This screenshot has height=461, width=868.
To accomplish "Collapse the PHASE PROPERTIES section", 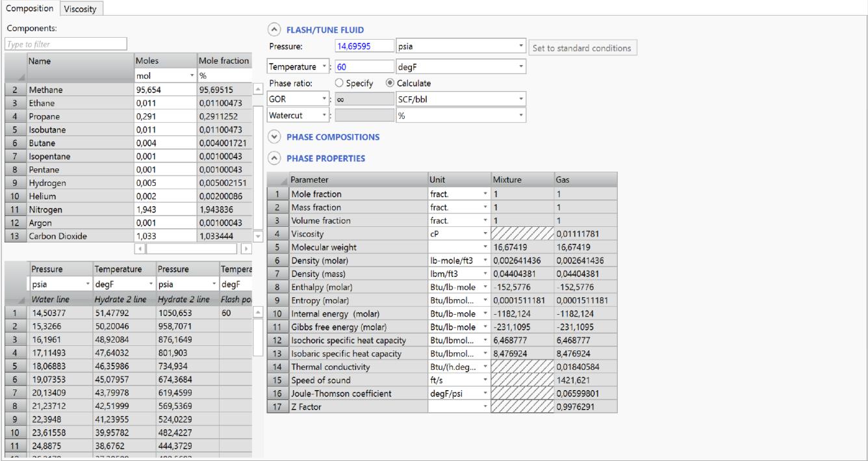I will (274, 158).
